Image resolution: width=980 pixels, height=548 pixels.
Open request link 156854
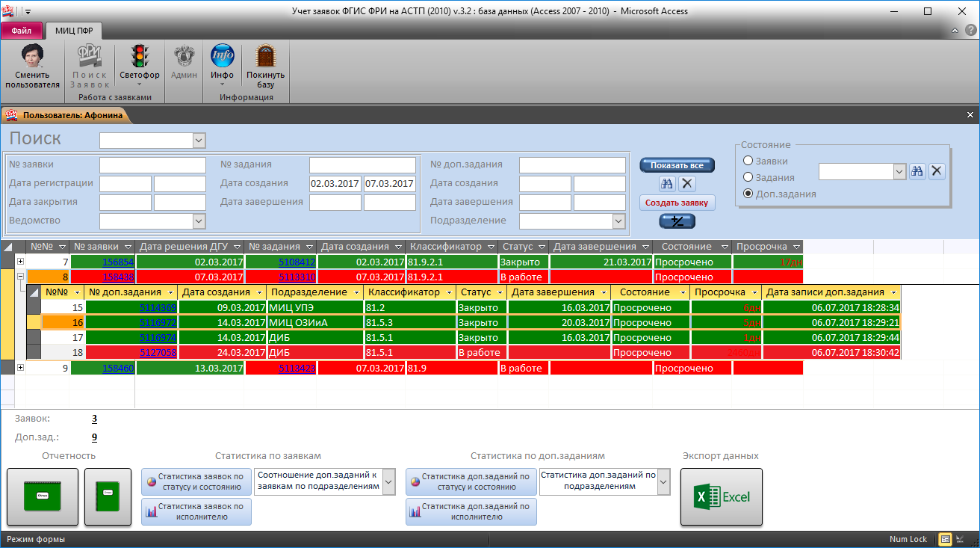tap(118, 262)
